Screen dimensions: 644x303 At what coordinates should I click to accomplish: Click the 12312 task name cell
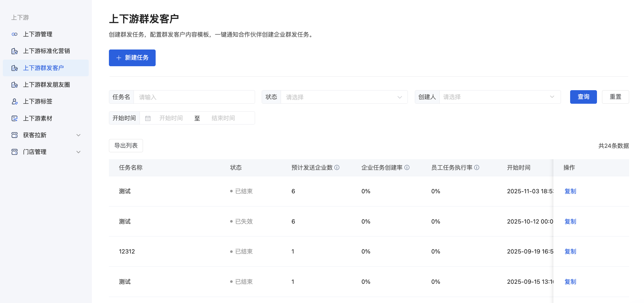(x=127, y=252)
